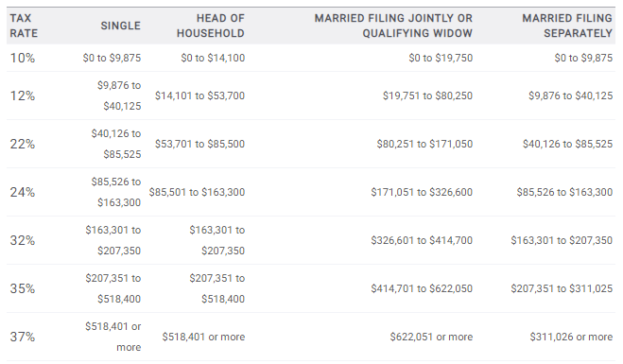Viewport: 623px width, 364px height.
Task: Select the $163,301 to $207,350 separately cell
Action: click(562, 240)
